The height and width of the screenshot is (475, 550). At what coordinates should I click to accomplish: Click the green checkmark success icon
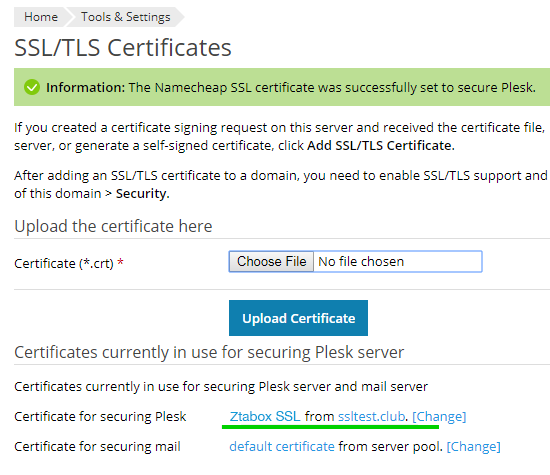[32, 87]
